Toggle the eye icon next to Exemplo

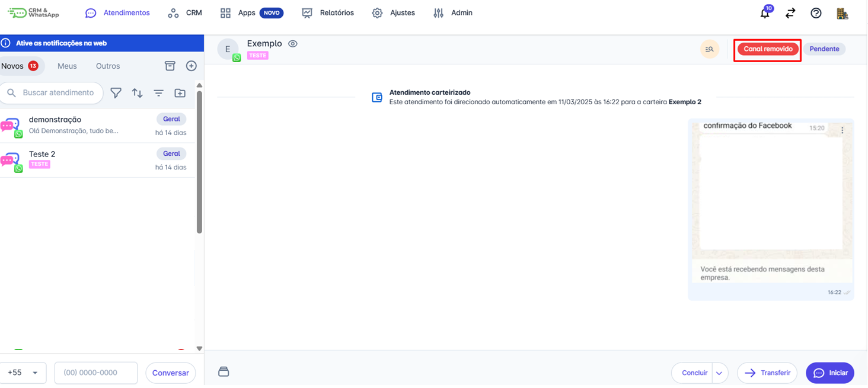[x=292, y=44]
